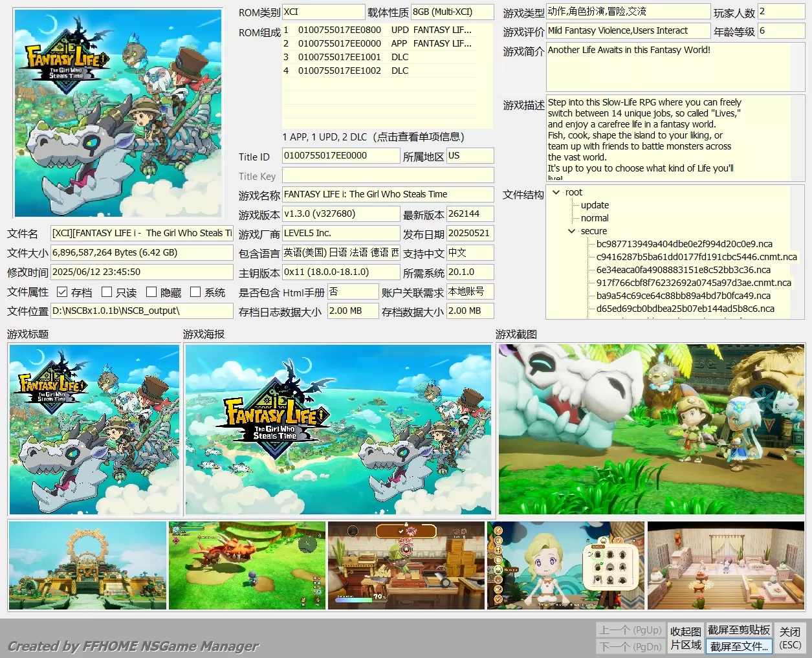Close the window via 关闭 (ESC) button
Viewport: 812px width, 658px height.
[x=790, y=637]
